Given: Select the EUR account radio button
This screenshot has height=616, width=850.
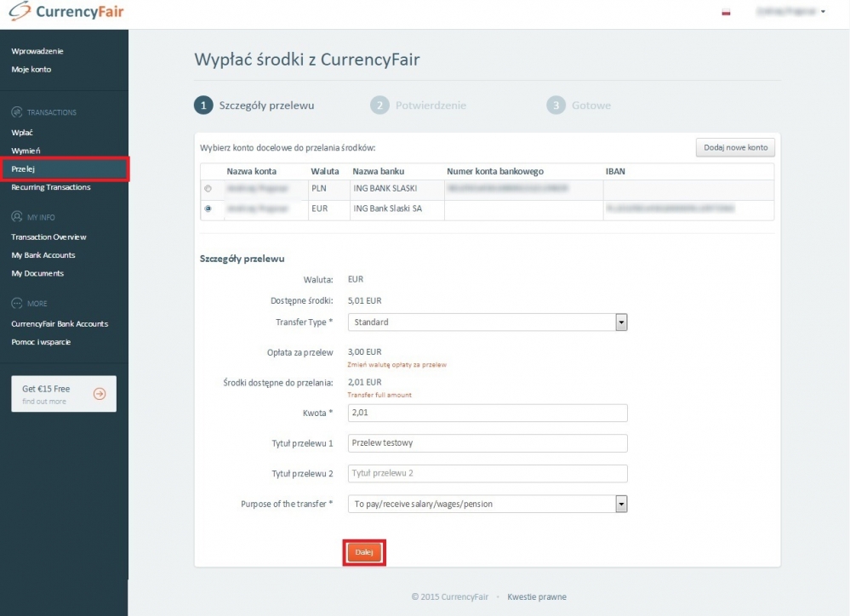Looking at the screenshot, I should [208, 208].
